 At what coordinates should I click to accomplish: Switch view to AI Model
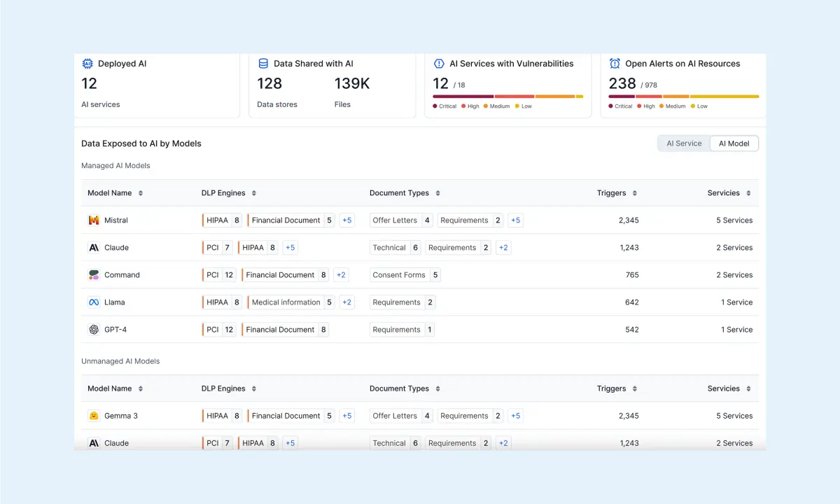734,143
